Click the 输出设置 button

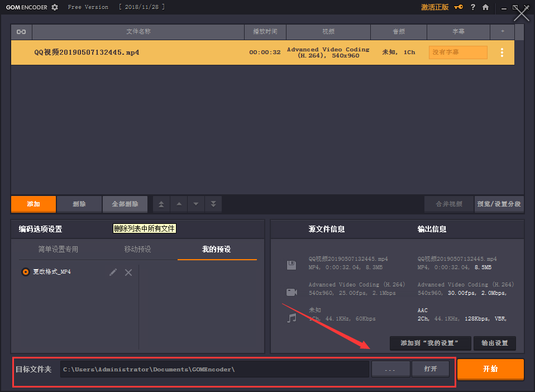pos(494,343)
